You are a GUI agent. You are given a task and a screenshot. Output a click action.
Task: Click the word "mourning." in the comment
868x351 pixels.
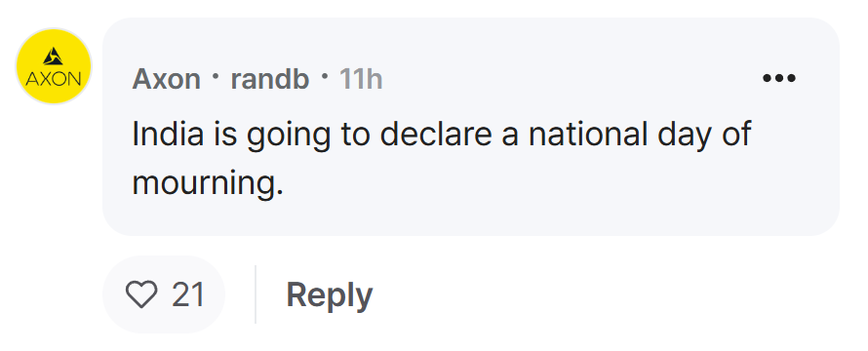tap(208, 184)
